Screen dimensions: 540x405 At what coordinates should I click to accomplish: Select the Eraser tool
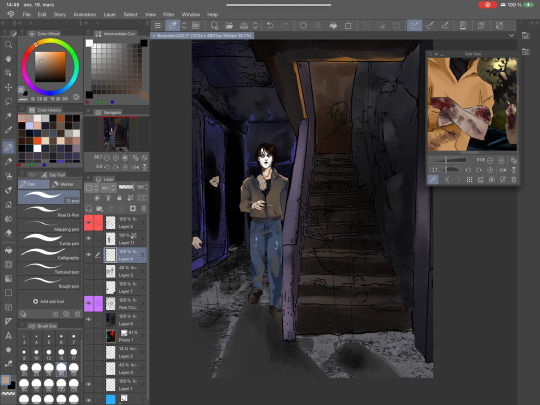[8, 232]
